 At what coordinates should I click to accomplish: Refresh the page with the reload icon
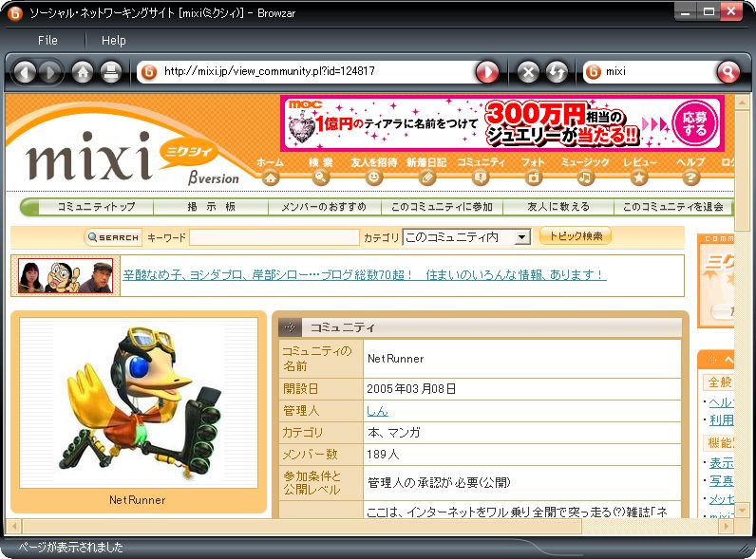click(557, 73)
